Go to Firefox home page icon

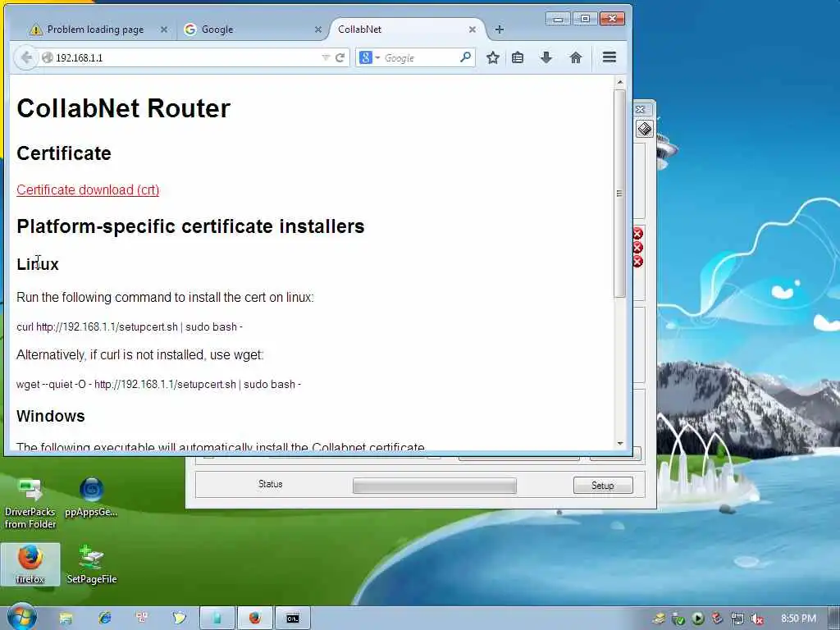(x=575, y=57)
